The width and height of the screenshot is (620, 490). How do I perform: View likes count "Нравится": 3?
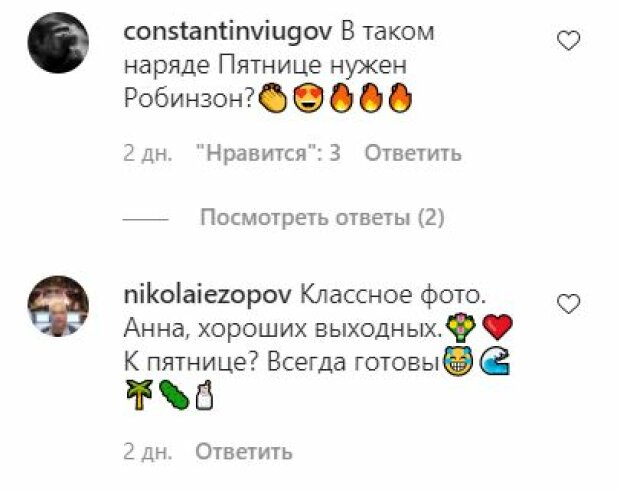click(269, 153)
